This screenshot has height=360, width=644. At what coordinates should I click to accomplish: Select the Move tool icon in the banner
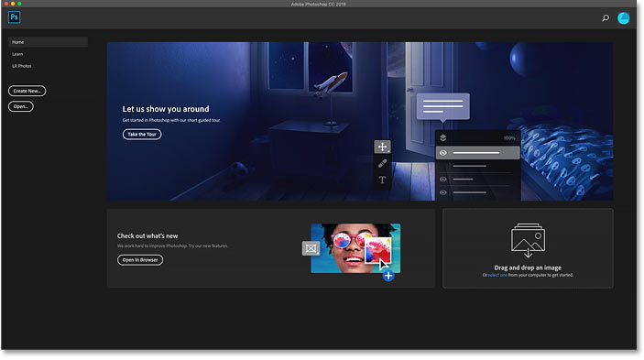coord(382,147)
